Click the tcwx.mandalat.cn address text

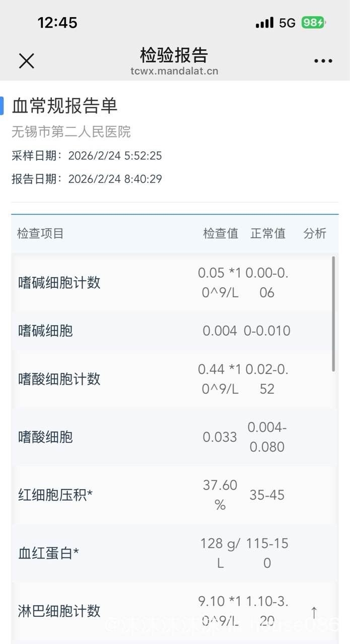[174, 71]
